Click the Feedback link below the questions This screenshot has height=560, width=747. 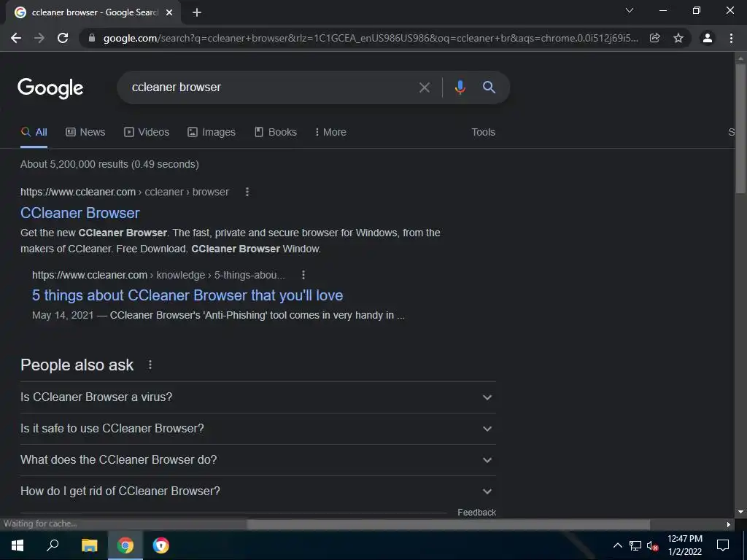476,513
